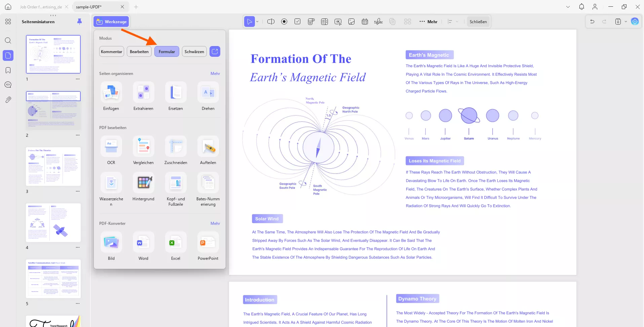Convert PDF to Bild

(x=111, y=246)
